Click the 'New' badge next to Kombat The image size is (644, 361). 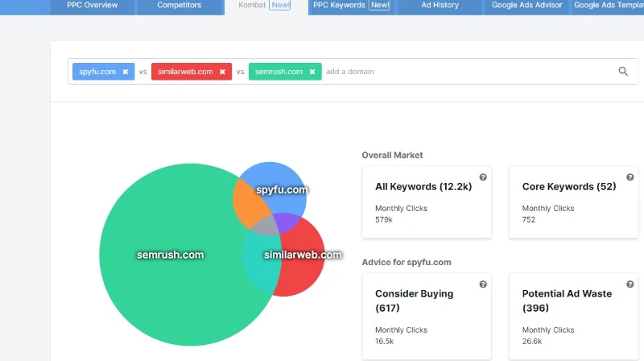point(280,6)
